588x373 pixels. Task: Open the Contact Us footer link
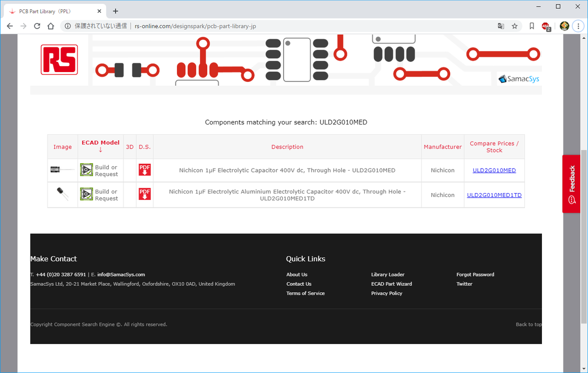point(299,284)
